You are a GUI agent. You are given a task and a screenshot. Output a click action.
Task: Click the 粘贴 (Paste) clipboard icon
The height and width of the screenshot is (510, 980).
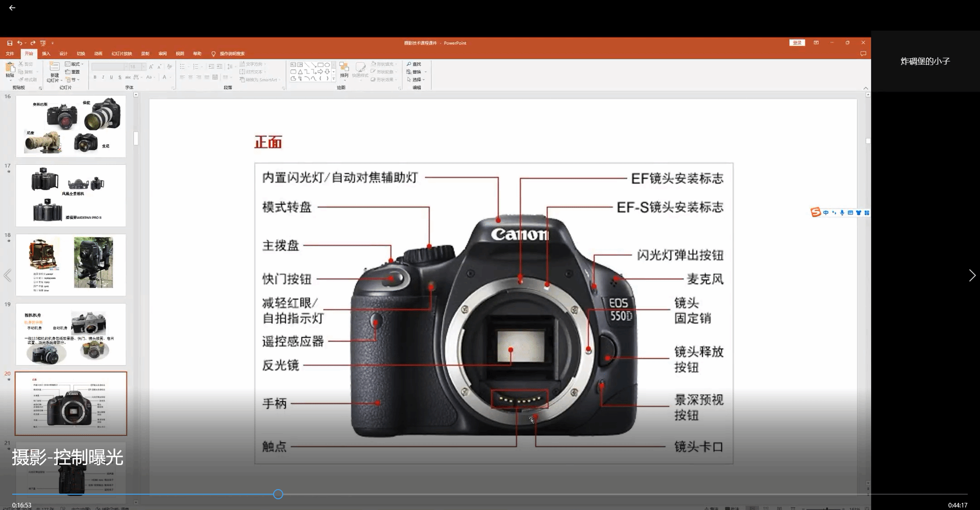10,69
